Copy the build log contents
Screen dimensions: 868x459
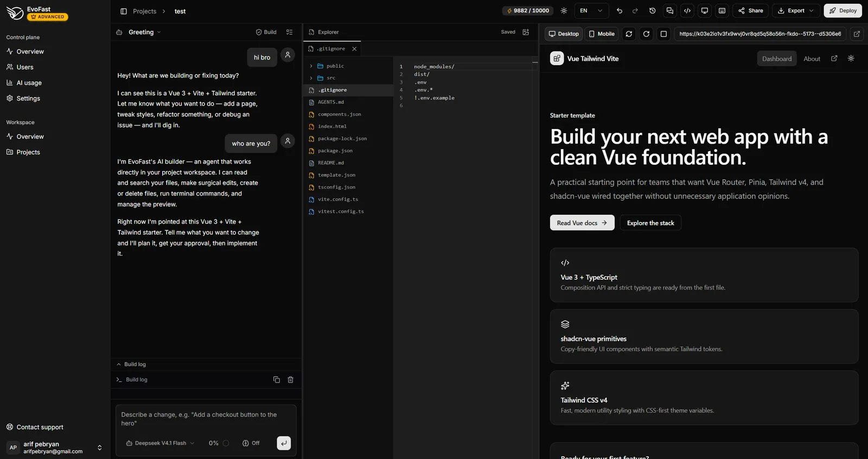pyautogui.click(x=277, y=380)
